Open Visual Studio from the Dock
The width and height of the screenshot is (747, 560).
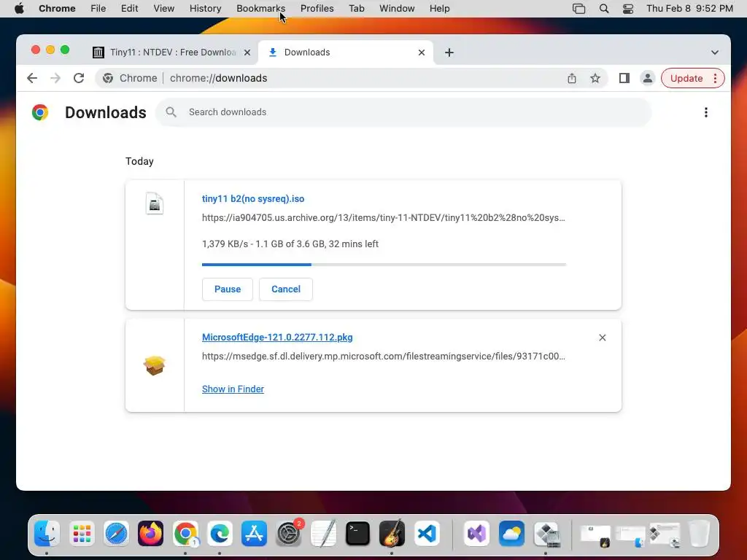point(476,533)
